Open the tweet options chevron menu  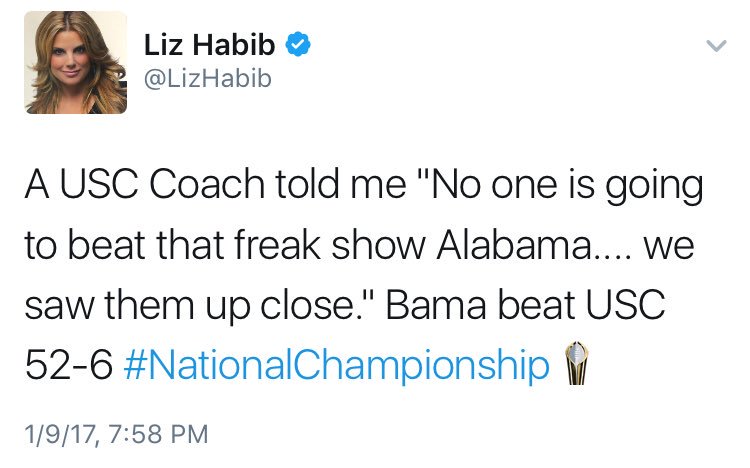pos(716,46)
